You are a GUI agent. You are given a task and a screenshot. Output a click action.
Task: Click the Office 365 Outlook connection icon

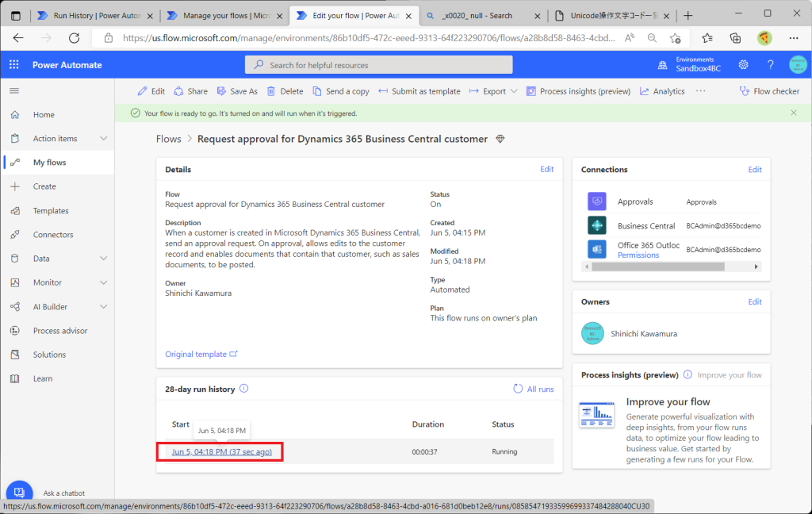pos(596,249)
